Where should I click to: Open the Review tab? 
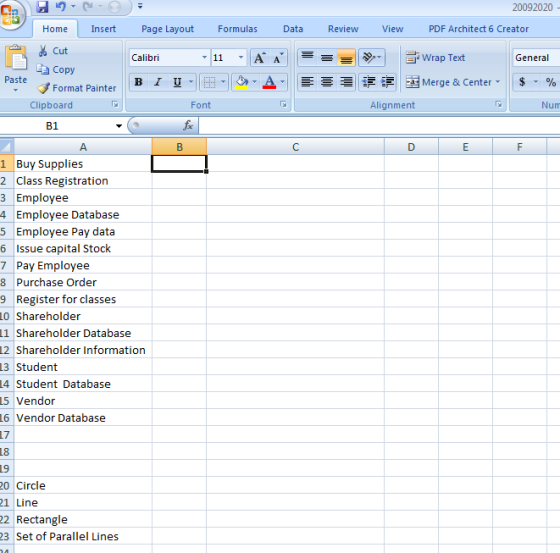click(x=343, y=29)
